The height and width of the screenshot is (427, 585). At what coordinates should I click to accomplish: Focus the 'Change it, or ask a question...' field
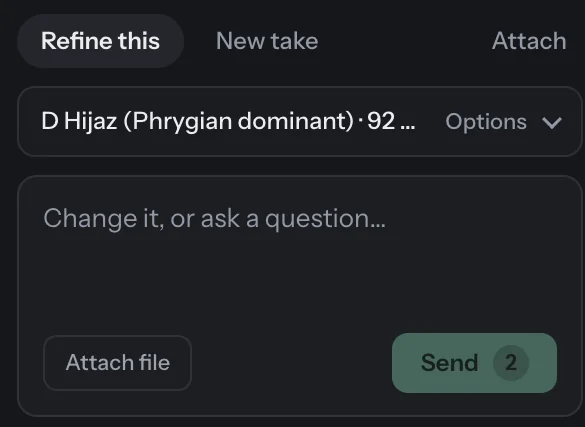(300, 296)
